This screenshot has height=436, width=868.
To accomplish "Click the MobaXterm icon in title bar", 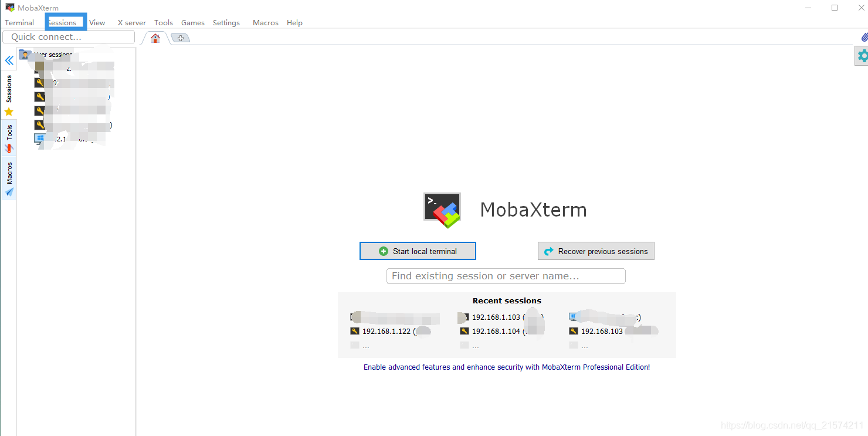I will [x=9, y=8].
